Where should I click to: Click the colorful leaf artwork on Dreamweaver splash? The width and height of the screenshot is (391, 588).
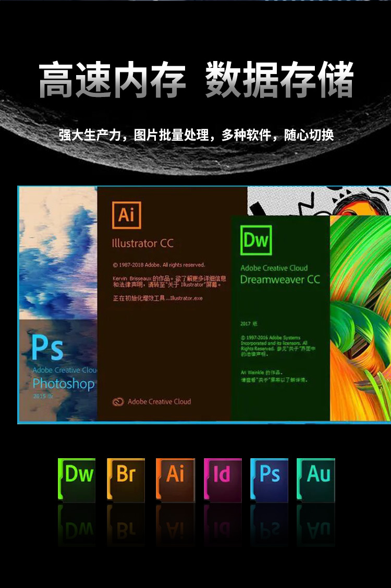click(x=360, y=318)
